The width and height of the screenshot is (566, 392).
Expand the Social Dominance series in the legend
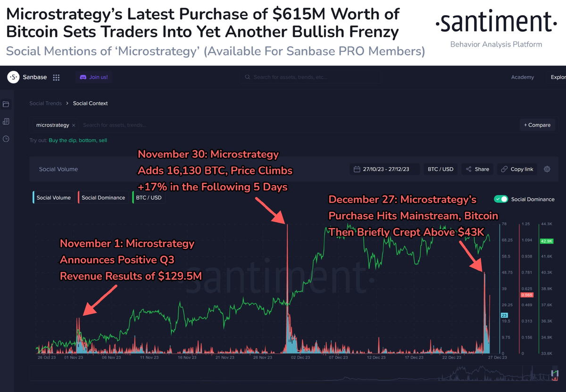coord(103,197)
